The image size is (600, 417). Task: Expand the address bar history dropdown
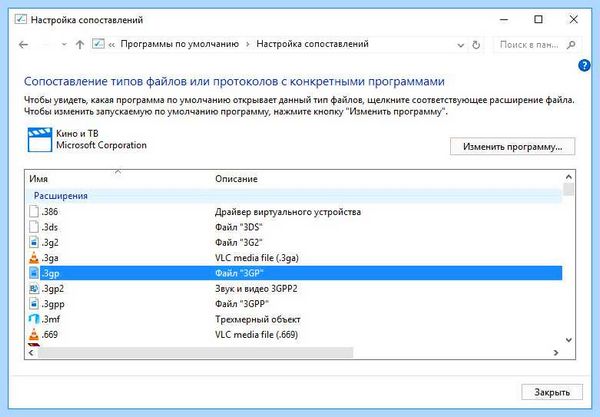(461, 45)
